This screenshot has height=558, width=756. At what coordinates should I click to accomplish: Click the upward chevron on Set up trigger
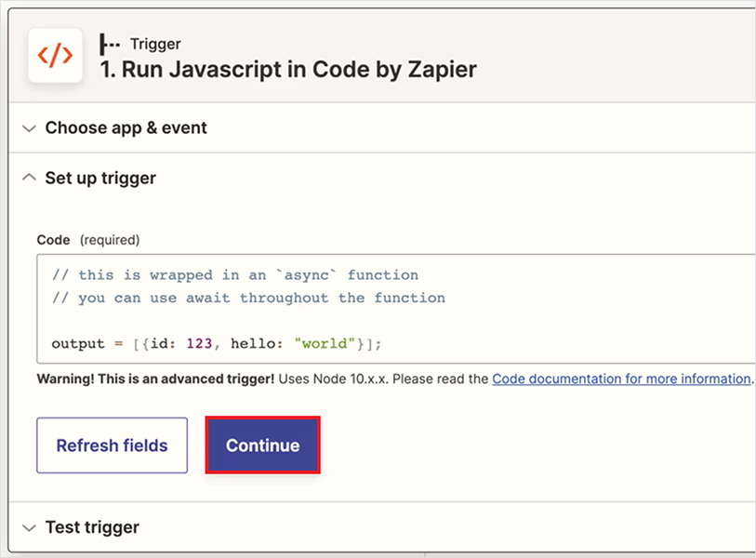tap(28, 178)
